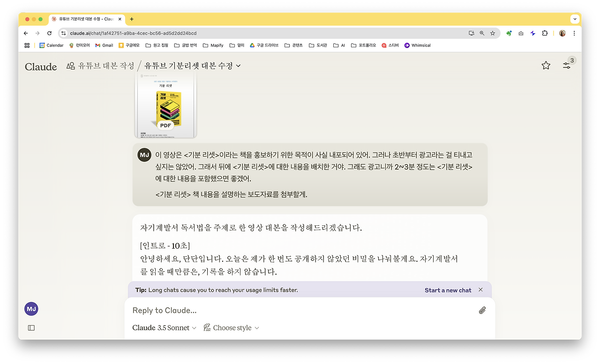Star this conversation as favorite

click(546, 66)
